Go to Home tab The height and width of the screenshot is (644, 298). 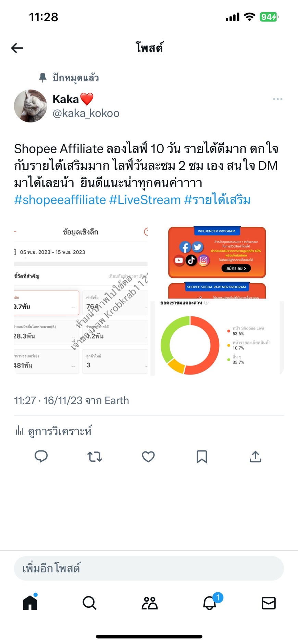[x=30, y=603]
